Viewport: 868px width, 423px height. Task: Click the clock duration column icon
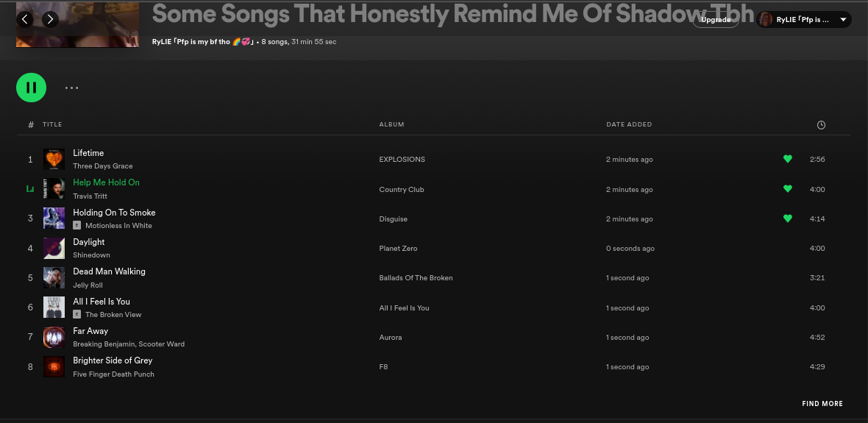[x=821, y=125]
